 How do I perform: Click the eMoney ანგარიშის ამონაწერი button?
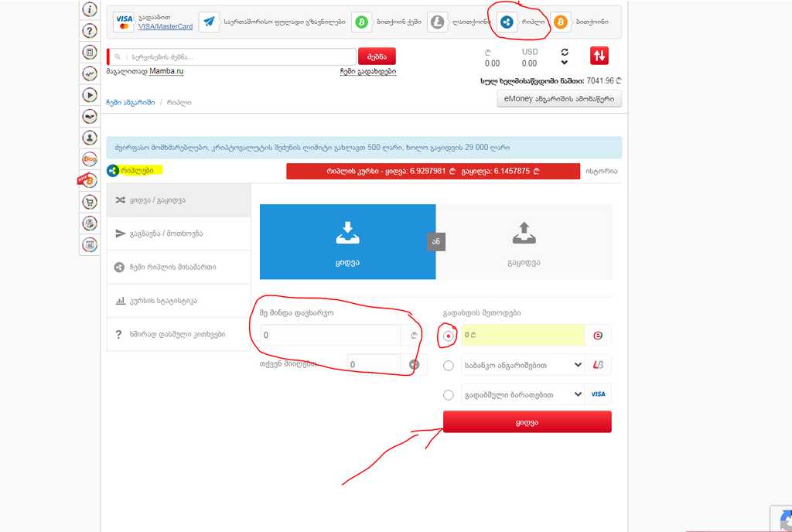click(x=559, y=99)
